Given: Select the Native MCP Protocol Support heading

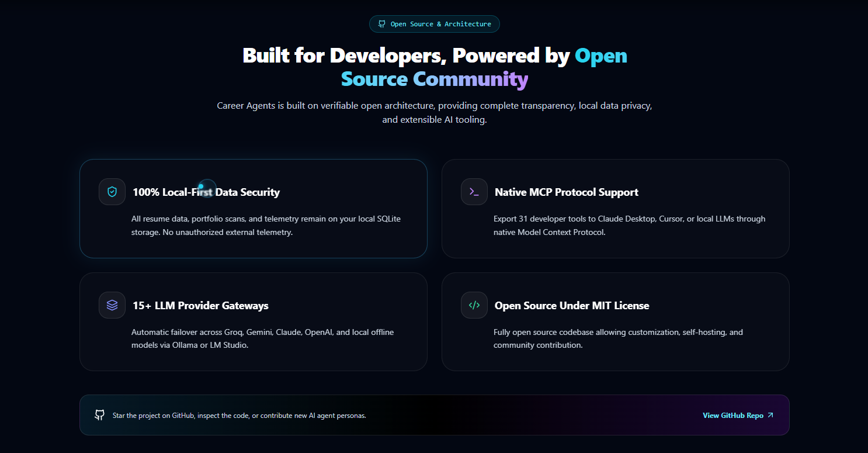Looking at the screenshot, I should coord(567,192).
